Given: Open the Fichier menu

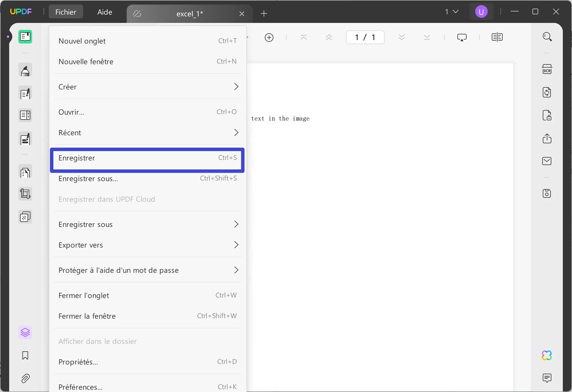Looking at the screenshot, I should point(66,12).
